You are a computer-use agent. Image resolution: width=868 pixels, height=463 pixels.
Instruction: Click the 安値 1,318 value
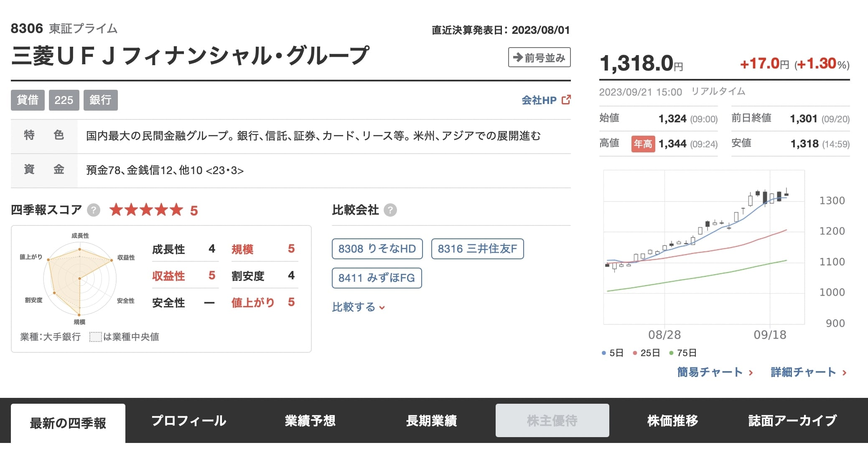[x=804, y=144]
